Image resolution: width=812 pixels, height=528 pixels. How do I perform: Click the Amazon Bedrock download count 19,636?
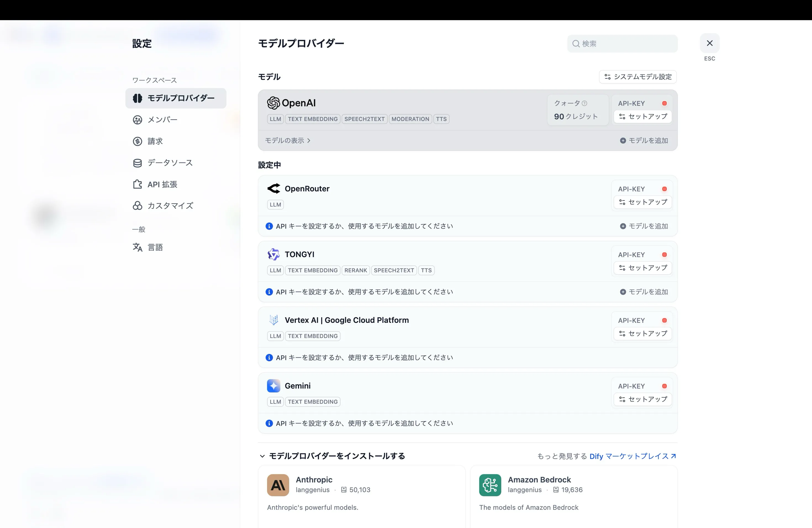click(x=568, y=490)
